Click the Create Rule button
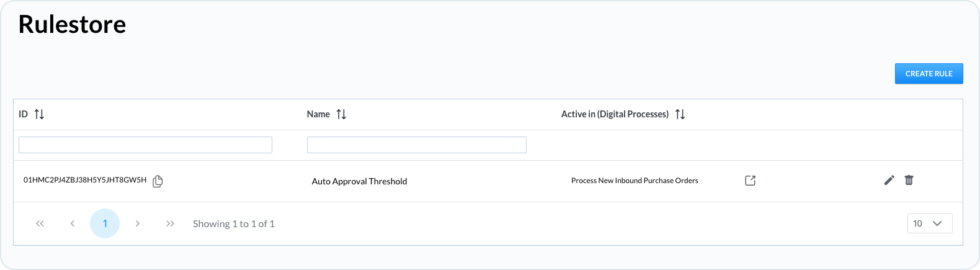 [x=929, y=74]
